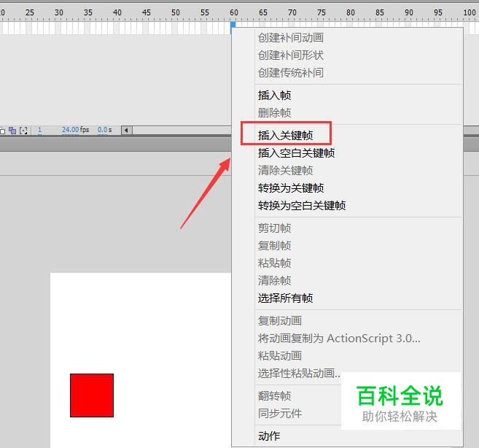Select the red square on the stage
479x448 pixels.
92,395
